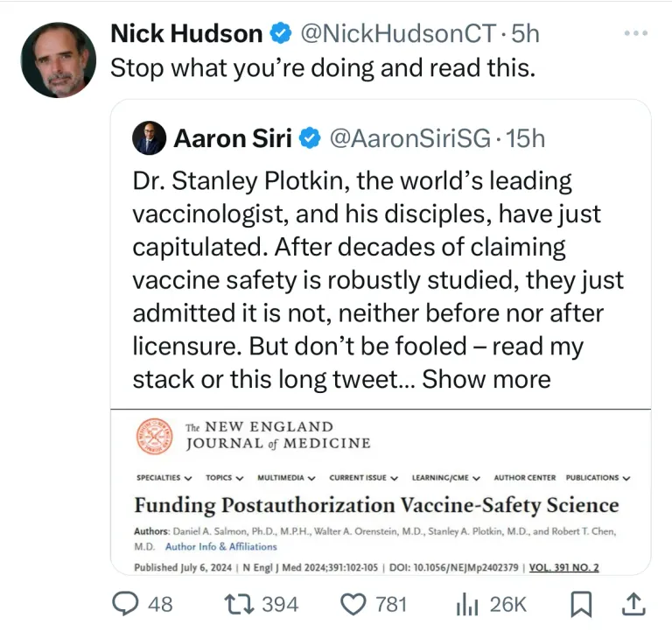Click Nick Hudson's verified badge

coord(280,34)
